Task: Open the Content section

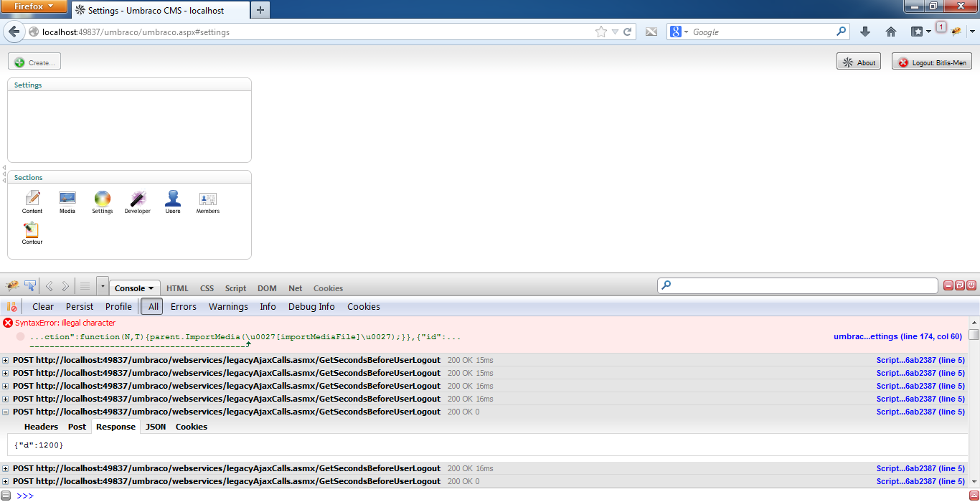Action: point(32,202)
